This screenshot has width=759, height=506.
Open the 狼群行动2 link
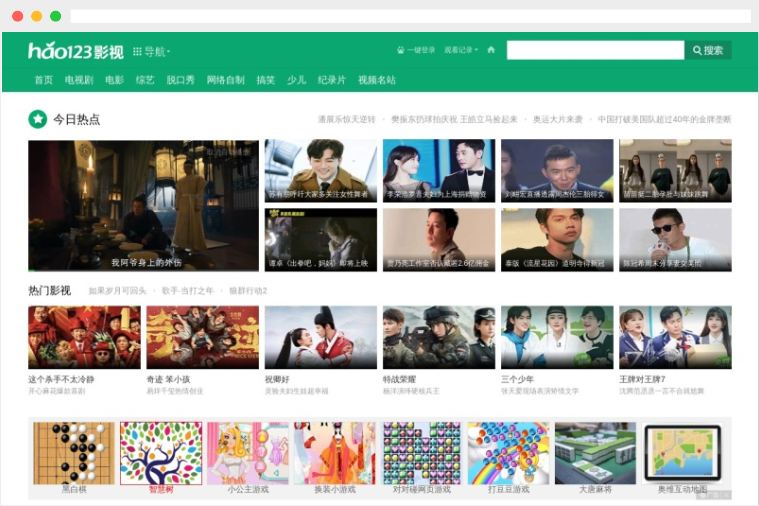tap(248, 291)
